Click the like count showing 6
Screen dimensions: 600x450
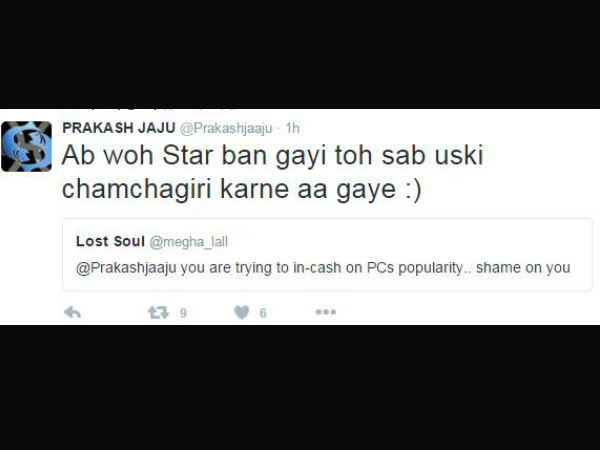263,313
